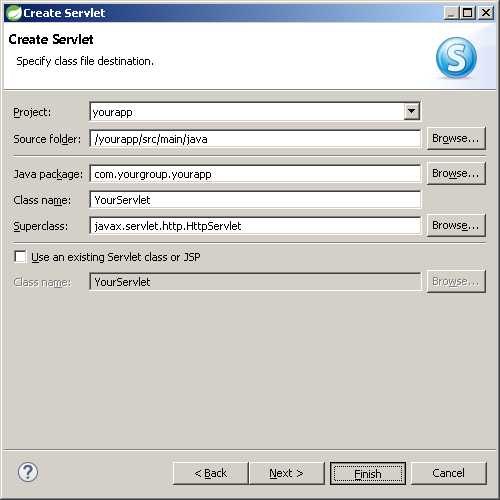Browse for the Source folder
The image size is (500, 500).
[456, 138]
